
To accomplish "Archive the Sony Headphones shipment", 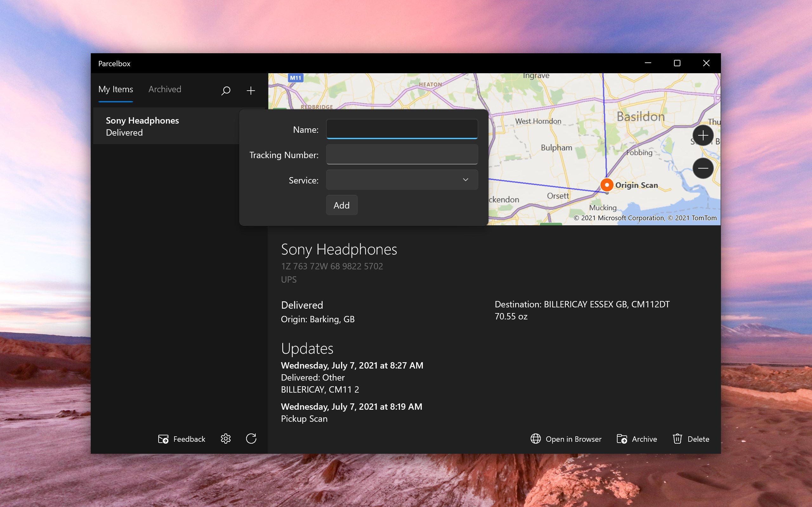I will tap(622, 439).
